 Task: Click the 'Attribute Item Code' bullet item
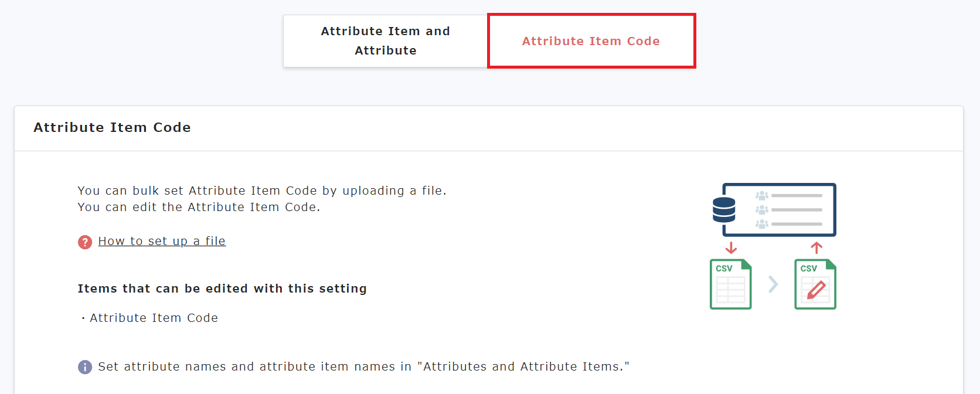coord(154,318)
